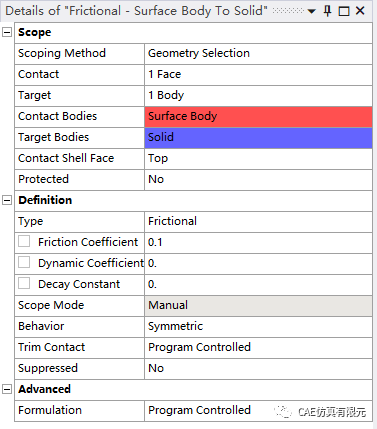Change Contact Shell Face value Top

(258, 159)
